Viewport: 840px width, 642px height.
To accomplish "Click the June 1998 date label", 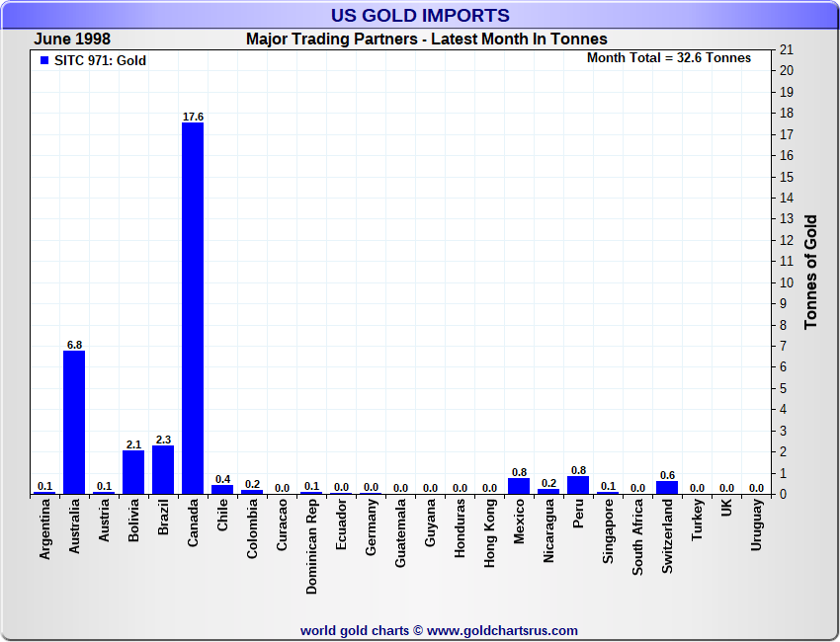I will pyautogui.click(x=72, y=40).
